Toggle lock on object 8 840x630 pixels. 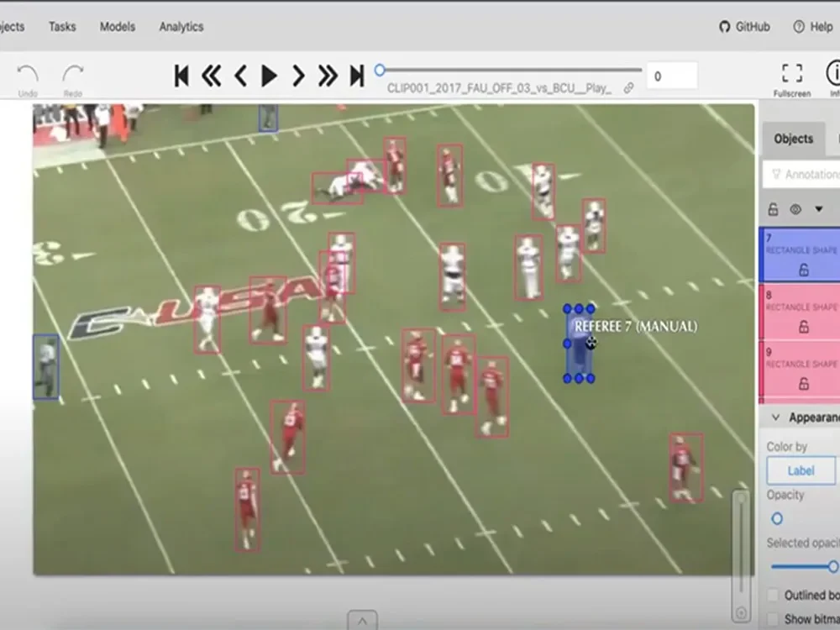coord(804,327)
